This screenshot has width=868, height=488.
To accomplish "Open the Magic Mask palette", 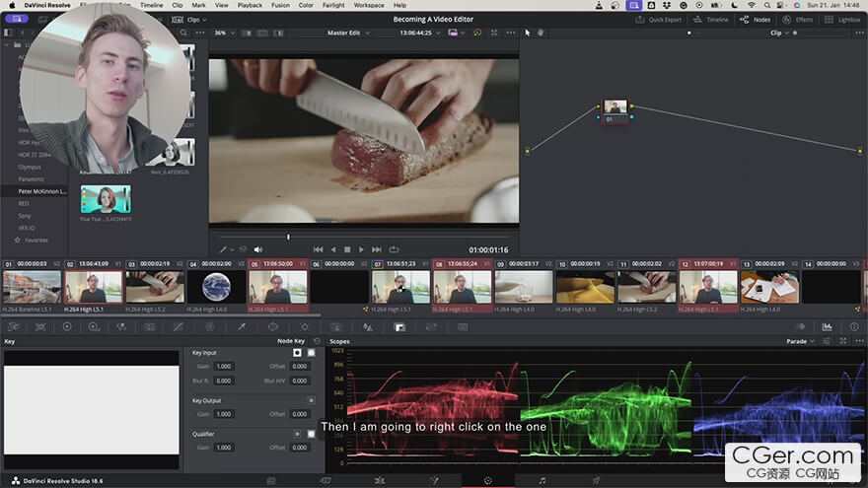I will click(336, 327).
